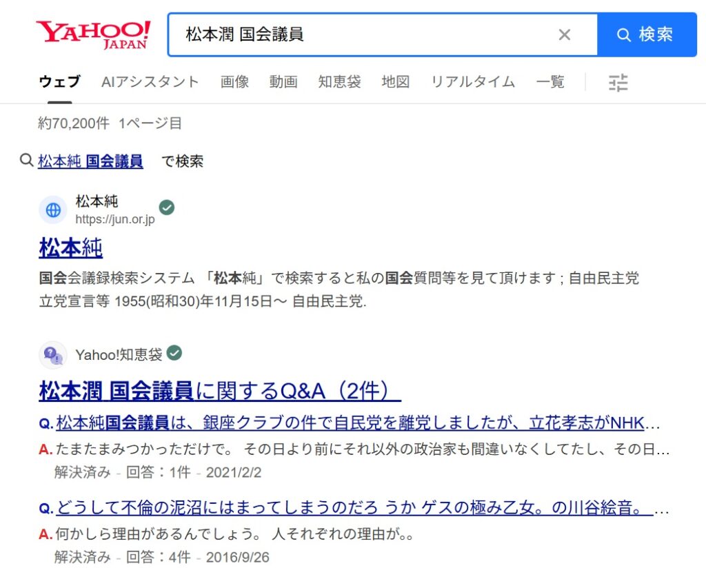The width and height of the screenshot is (706, 588).
Task: Switch to the 画像 tab
Action: point(234,82)
